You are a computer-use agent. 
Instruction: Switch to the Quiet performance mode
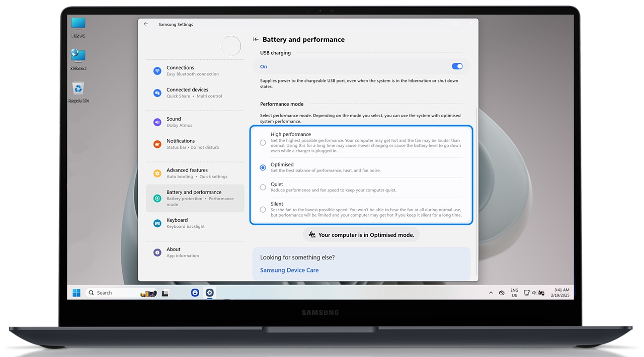(263, 187)
